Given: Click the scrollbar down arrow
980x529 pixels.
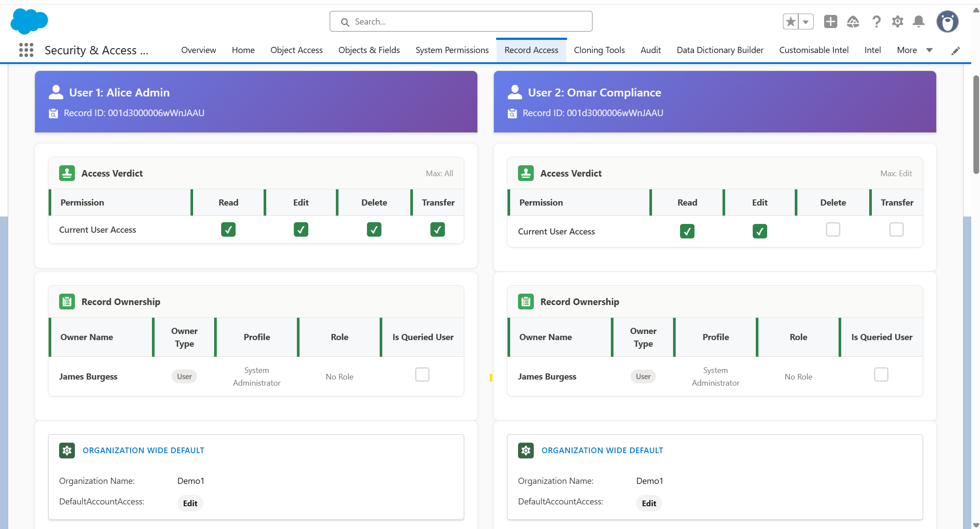Looking at the screenshot, I should pos(976,525).
